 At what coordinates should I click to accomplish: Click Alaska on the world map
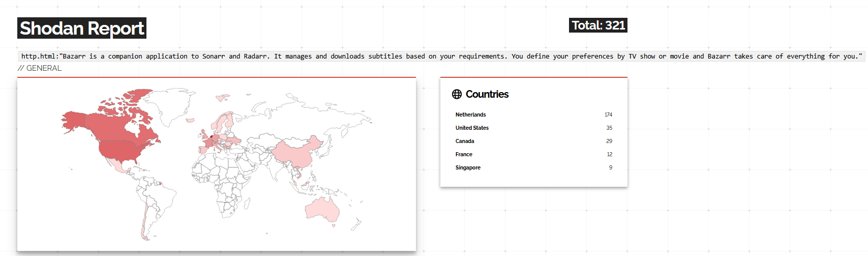[74, 121]
